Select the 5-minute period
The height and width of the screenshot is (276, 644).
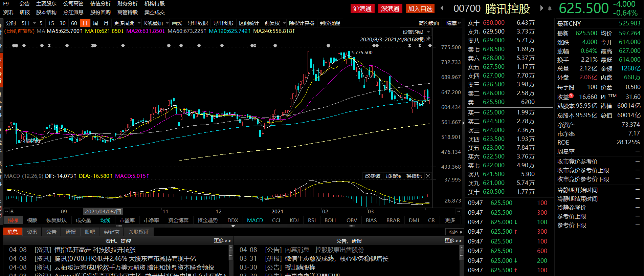click(x=41, y=23)
